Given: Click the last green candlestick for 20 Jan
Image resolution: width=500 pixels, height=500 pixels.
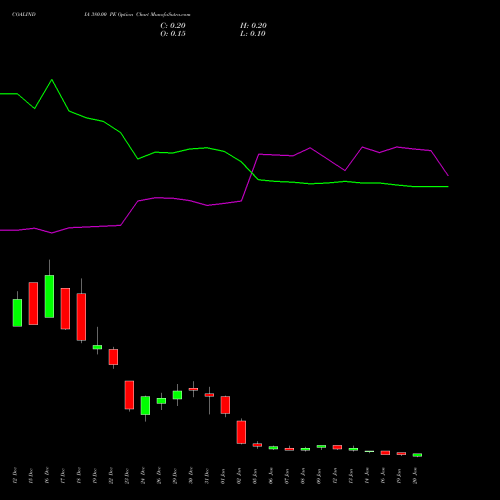Looking at the screenshot, I should 417,455.
